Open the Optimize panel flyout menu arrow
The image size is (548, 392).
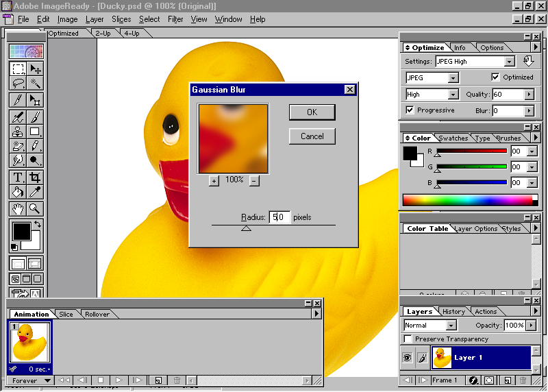click(536, 47)
